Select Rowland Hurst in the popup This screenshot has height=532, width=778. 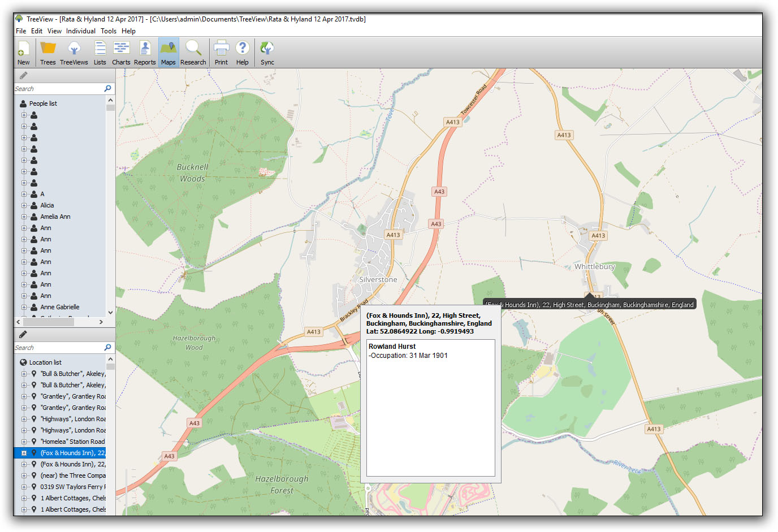pyautogui.click(x=392, y=347)
